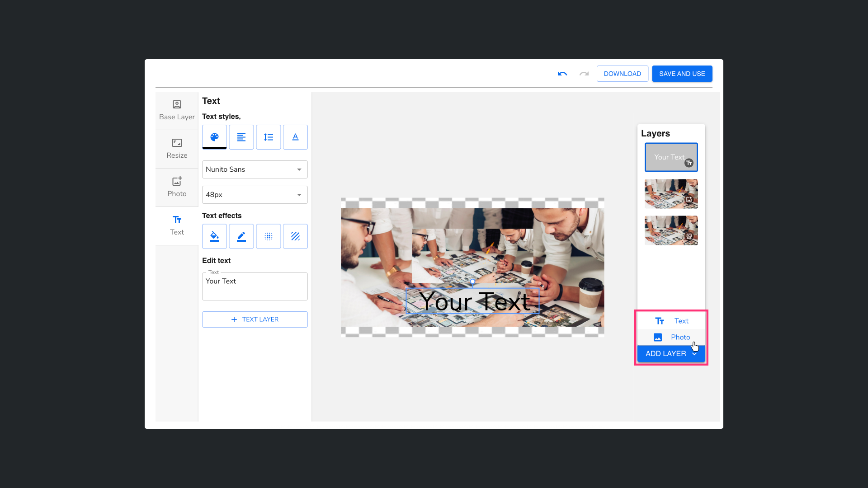Image resolution: width=868 pixels, height=488 pixels.
Task: Click the SAVE AND USE button
Action: click(x=682, y=74)
